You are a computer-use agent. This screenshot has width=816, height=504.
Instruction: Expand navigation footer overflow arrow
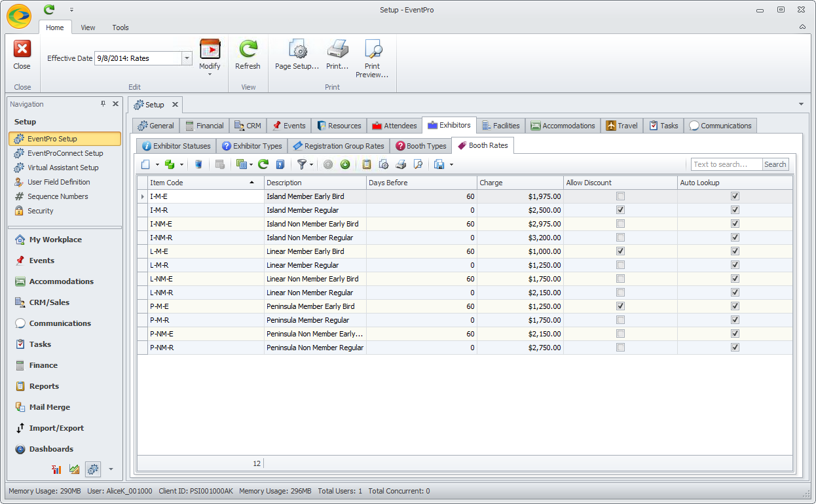click(111, 469)
